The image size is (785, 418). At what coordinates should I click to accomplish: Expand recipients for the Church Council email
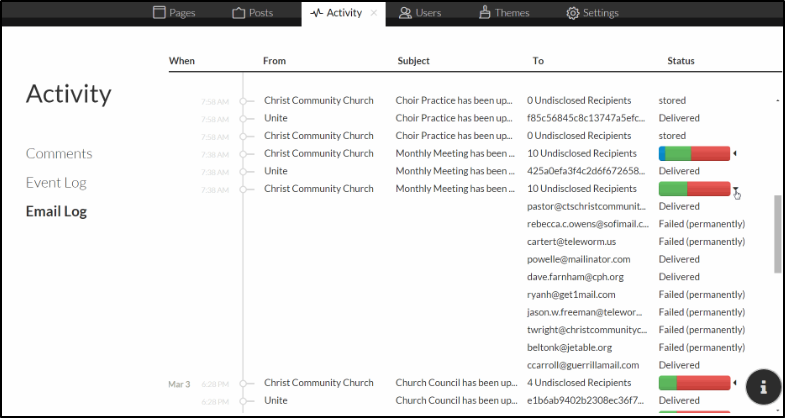(x=736, y=383)
